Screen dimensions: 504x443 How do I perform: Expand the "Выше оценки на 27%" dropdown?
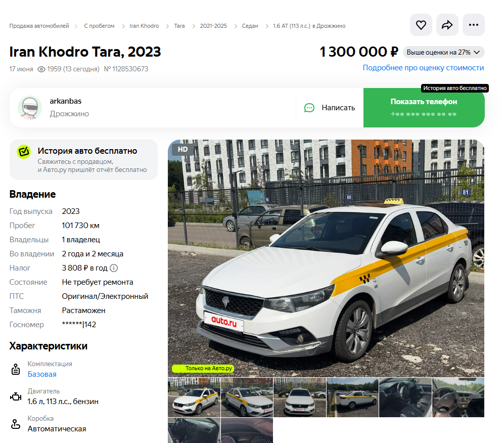tap(443, 52)
